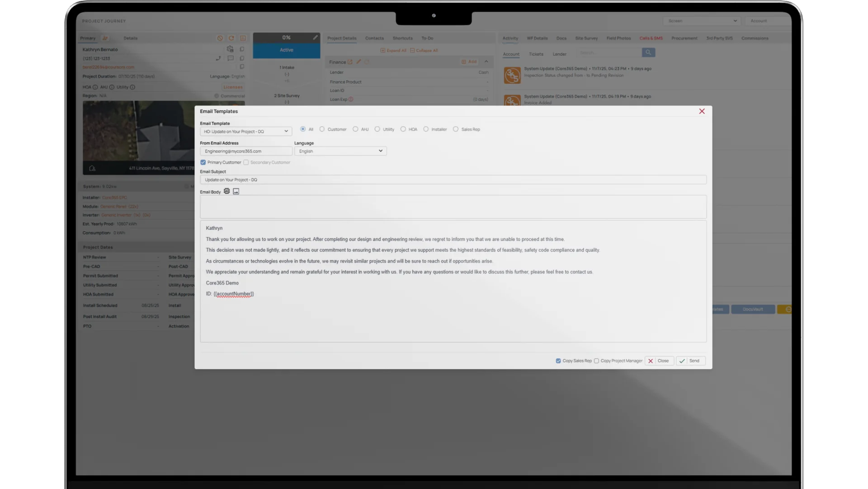868x489 pixels.
Task: Select the Installer radio button
Action: click(426, 129)
